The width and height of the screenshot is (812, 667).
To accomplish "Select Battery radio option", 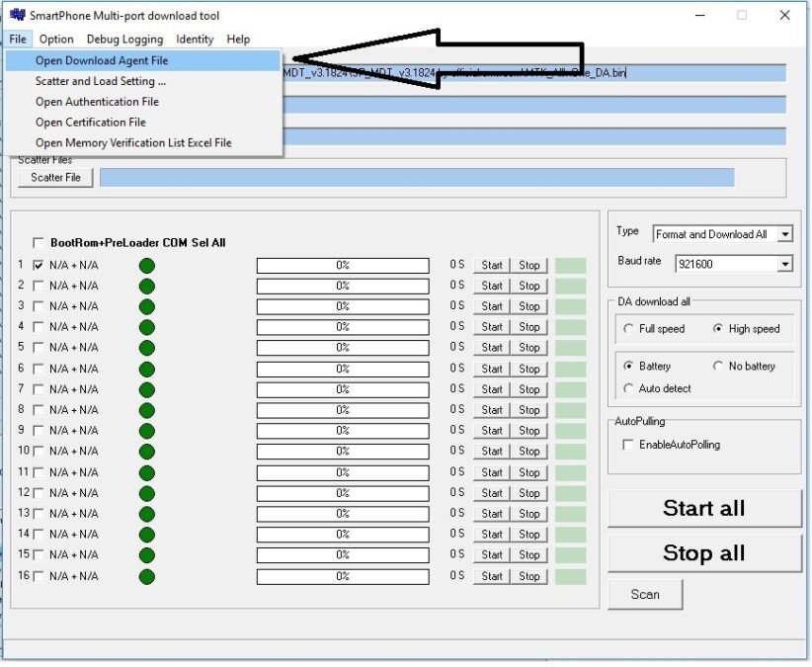I will pyautogui.click(x=628, y=367).
